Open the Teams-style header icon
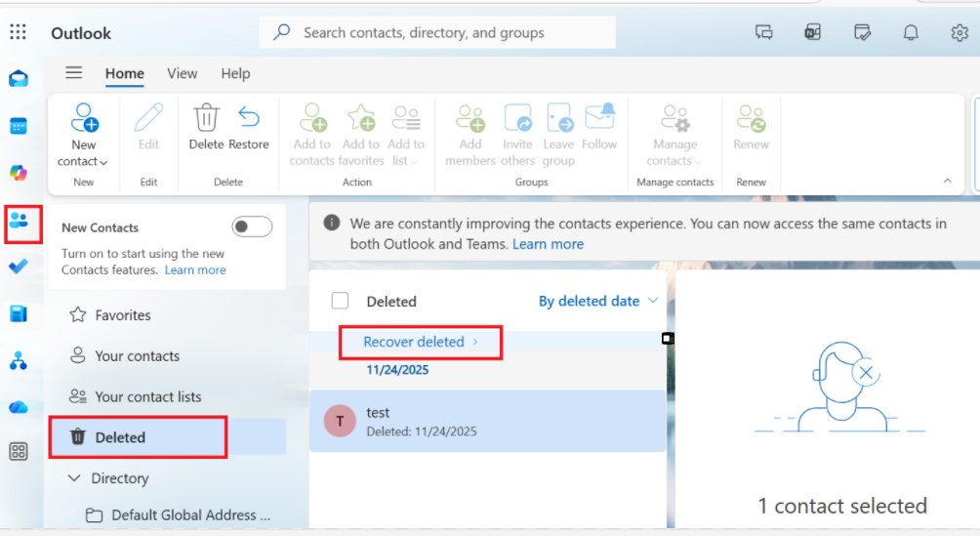This screenshot has height=536, width=980. 812,32
